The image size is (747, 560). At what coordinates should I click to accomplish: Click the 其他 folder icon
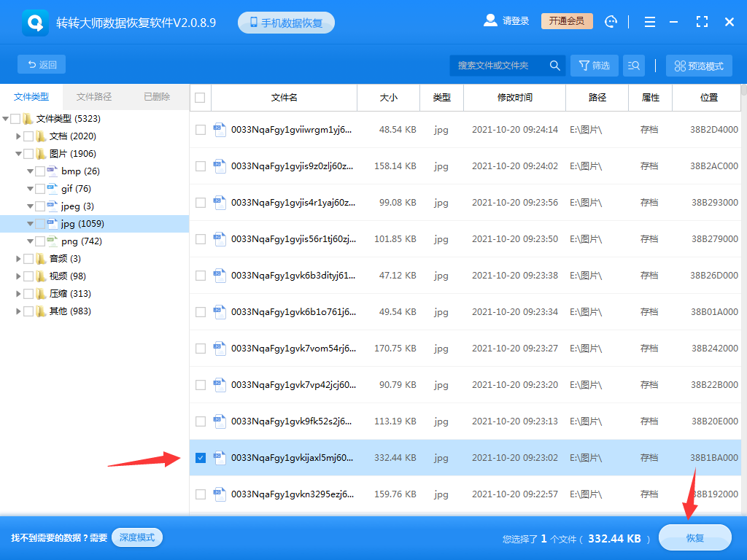(41, 311)
